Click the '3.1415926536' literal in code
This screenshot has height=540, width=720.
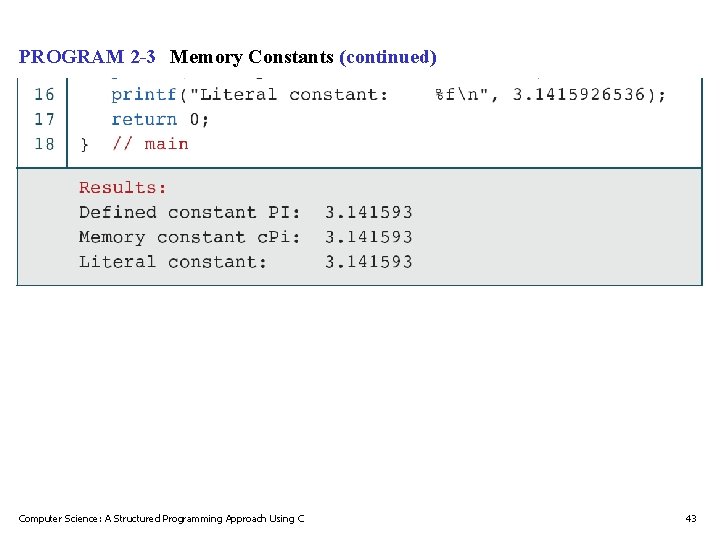coord(579,95)
